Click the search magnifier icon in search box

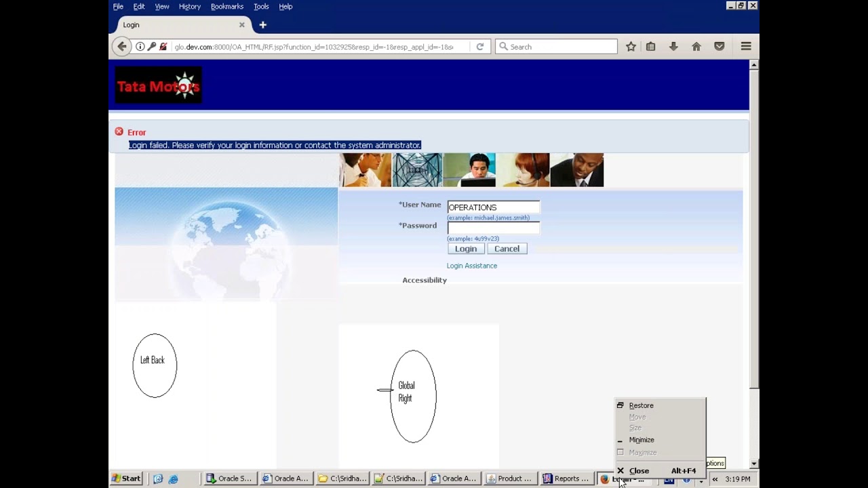(503, 47)
